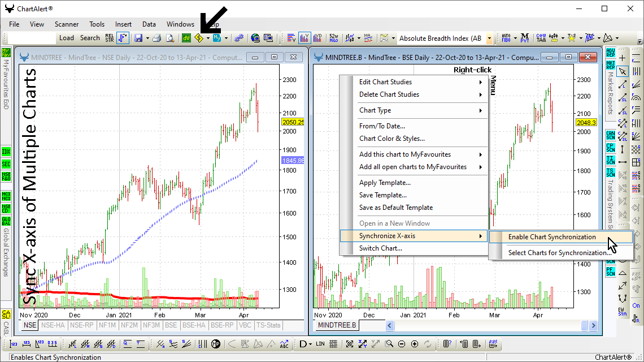Screen dimensions: 644x362
Task: Click left scroll arrow in MINDTREE.B window
Action: (390, 325)
